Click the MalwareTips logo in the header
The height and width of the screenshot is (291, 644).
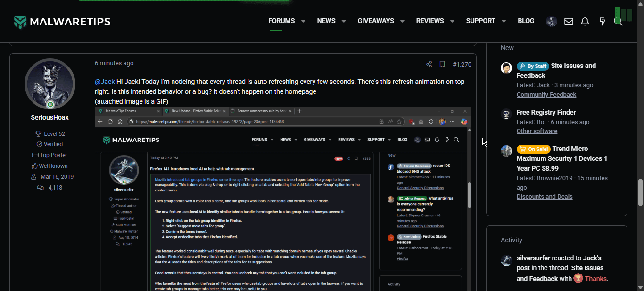click(62, 22)
